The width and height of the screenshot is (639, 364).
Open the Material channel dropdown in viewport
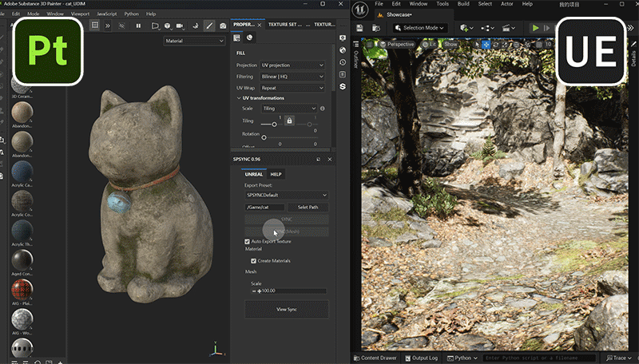coord(194,41)
